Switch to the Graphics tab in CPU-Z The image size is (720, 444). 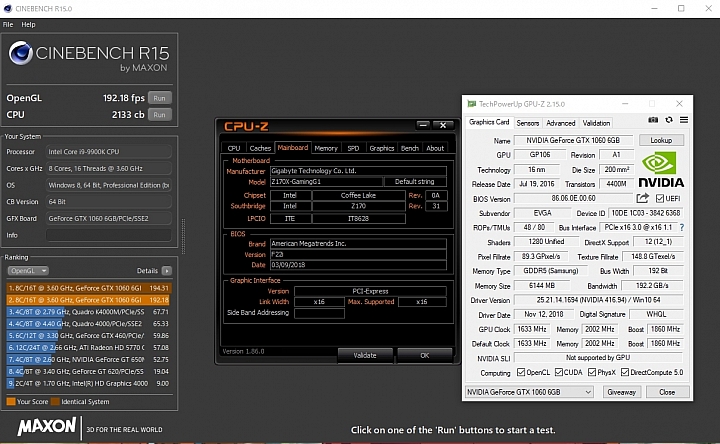pos(382,148)
